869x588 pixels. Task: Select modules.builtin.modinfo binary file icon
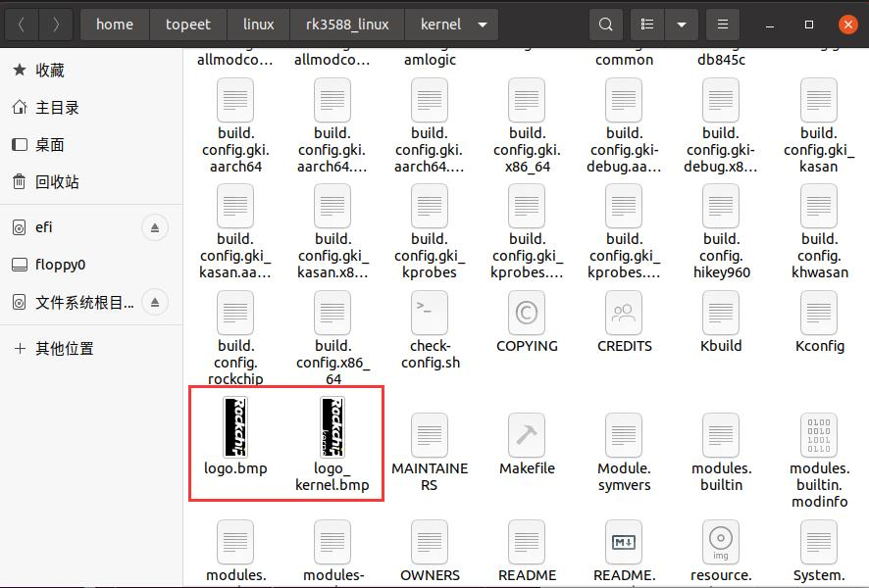(x=819, y=435)
